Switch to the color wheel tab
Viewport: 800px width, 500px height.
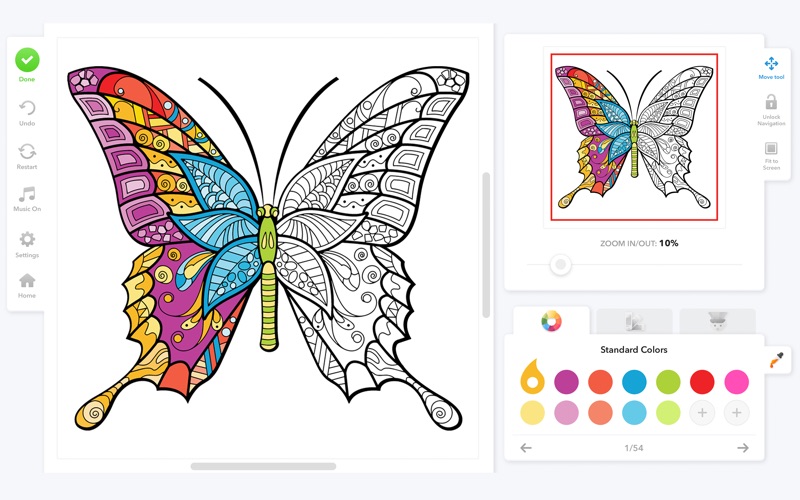tap(552, 321)
